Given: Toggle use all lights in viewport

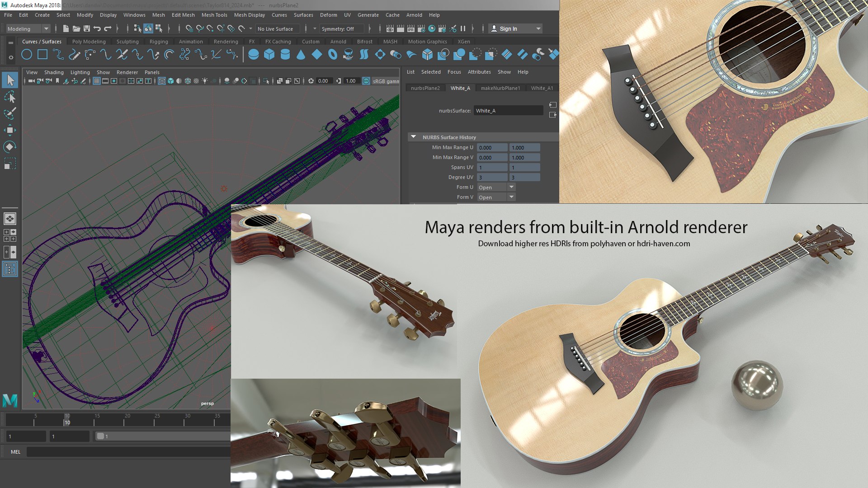Looking at the screenshot, I should click(x=205, y=81).
